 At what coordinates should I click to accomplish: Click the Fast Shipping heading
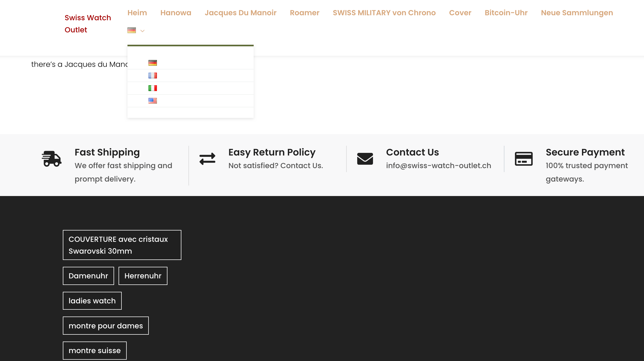pyautogui.click(x=107, y=152)
